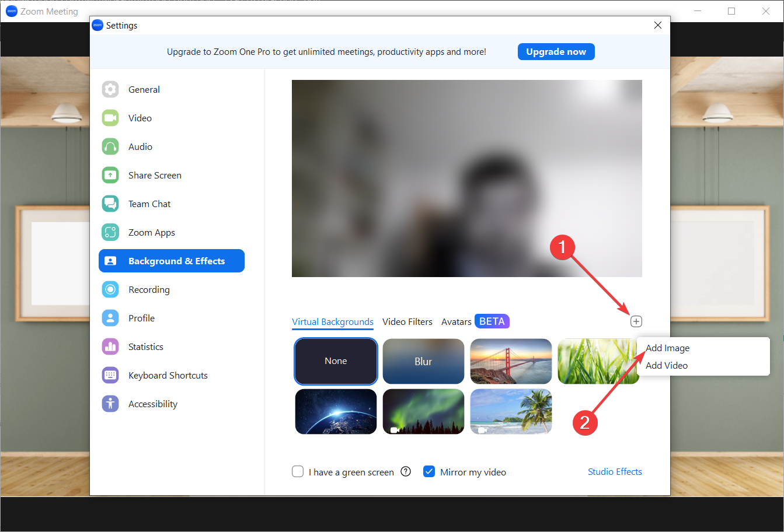Select Team Chat settings
The height and width of the screenshot is (532, 784).
coord(172,204)
